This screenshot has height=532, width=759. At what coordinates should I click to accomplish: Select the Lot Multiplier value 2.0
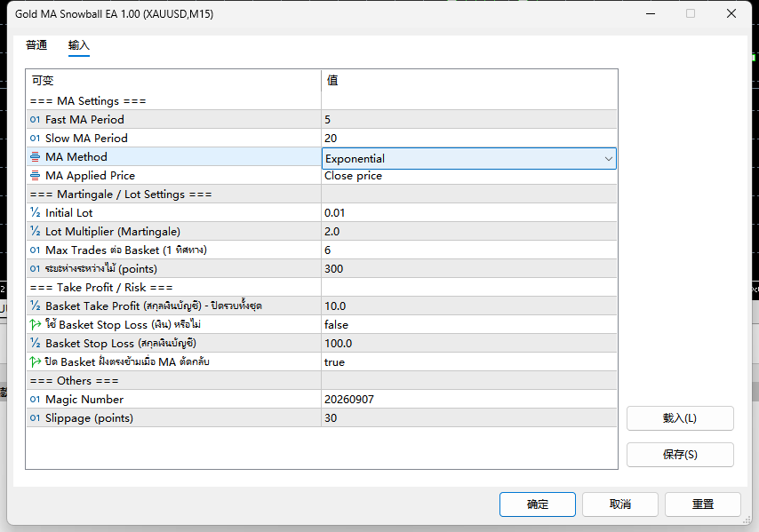(x=469, y=232)
